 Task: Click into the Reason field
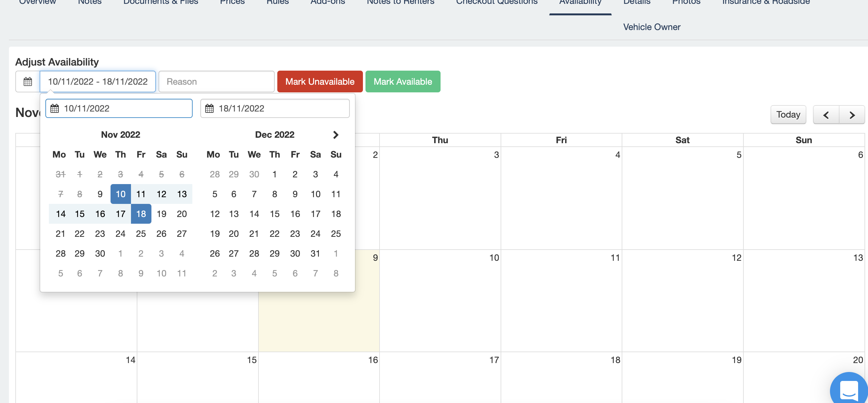click(x=216, y=81)
